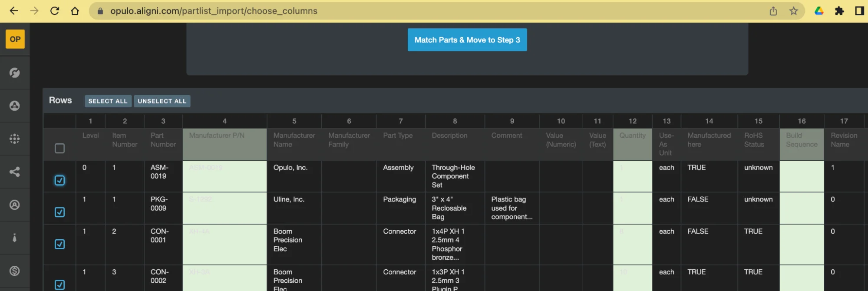Toggle the header row select-all checkbox
This screenshot has height=291, width=868.
tap(59, 149)
